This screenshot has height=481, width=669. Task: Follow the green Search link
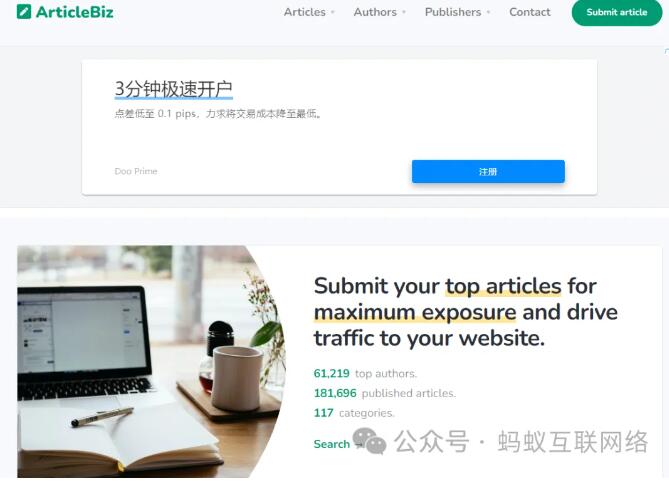point(332,444)
